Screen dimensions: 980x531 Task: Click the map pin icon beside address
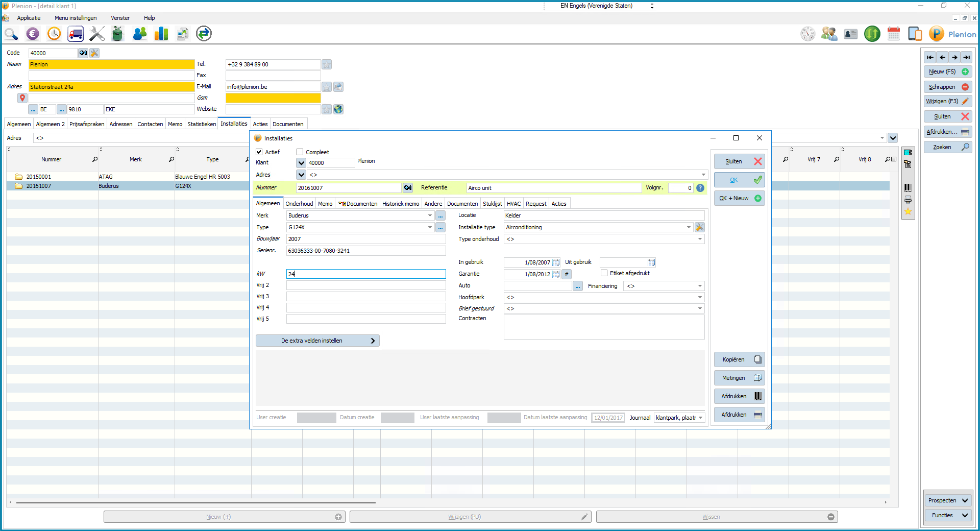pyautogui.click(x=22, y=98)
